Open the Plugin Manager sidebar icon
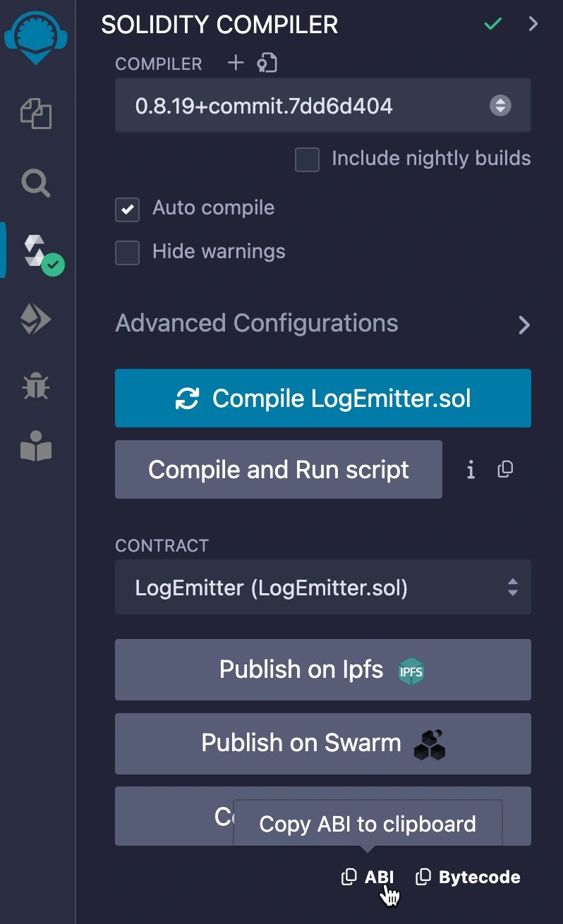563x924 pixels. point(35,446)
